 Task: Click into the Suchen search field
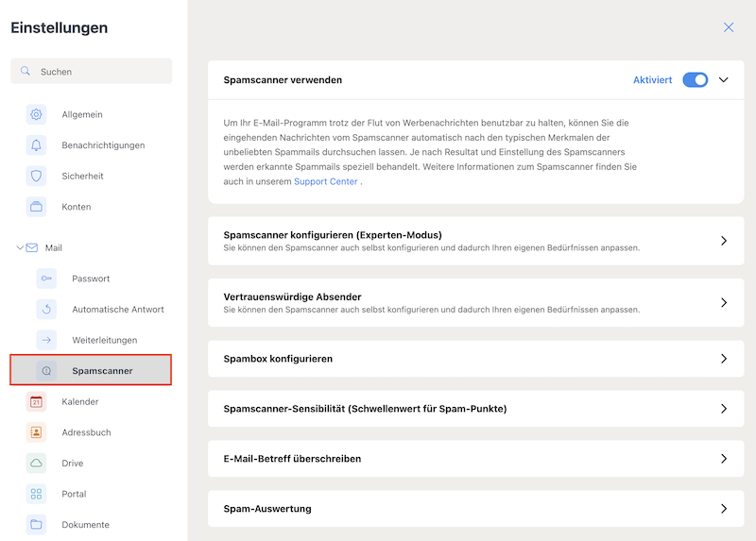click(91, 72)
